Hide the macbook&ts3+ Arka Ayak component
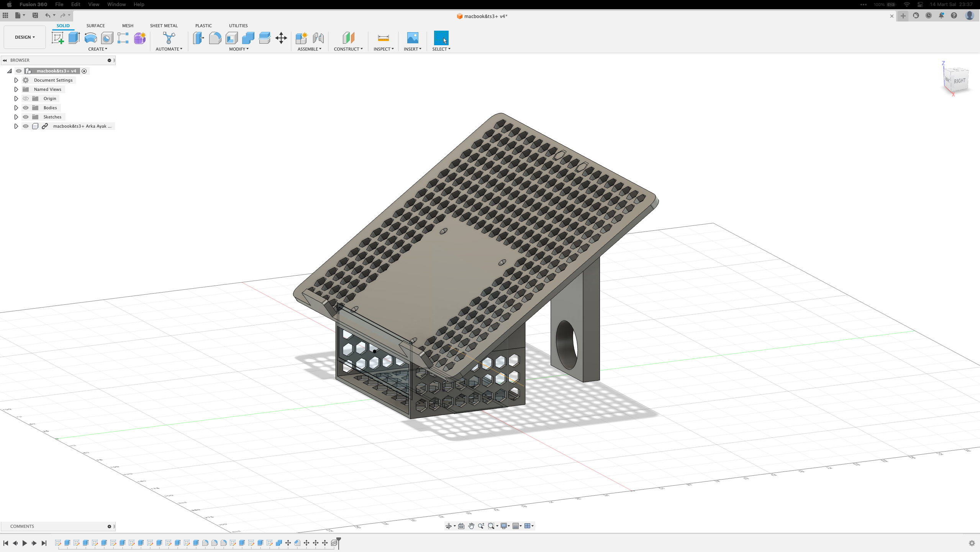 pos(26,126)
